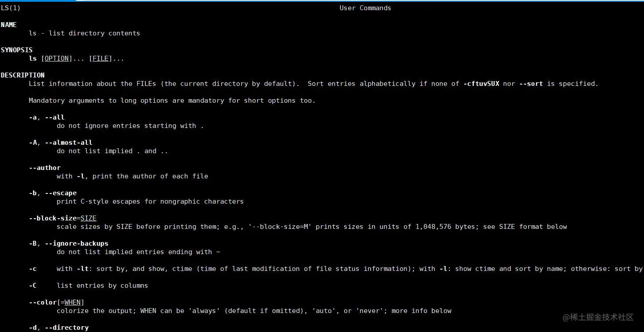This screenshot has width=644, height=332.
Task: Click the uppercase '-C' option flag
Action: coord(33,286)
